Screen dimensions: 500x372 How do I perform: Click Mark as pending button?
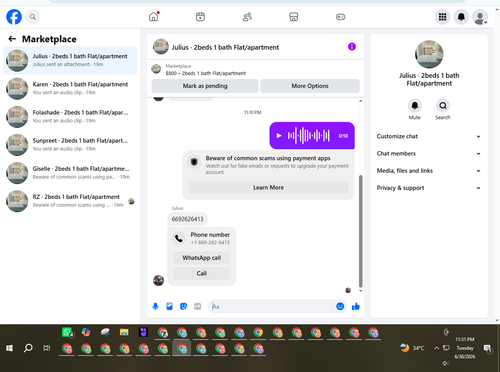[x=205, y=86]
